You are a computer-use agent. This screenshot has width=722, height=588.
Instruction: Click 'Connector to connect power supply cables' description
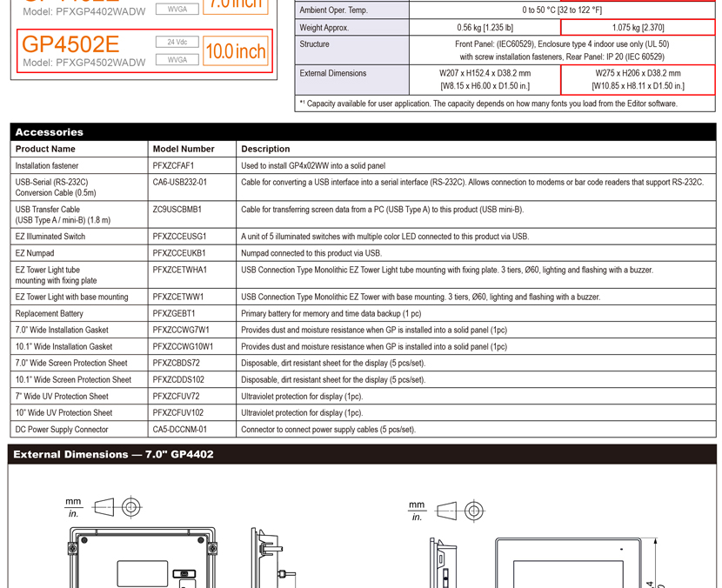click(x=328, y=430)
